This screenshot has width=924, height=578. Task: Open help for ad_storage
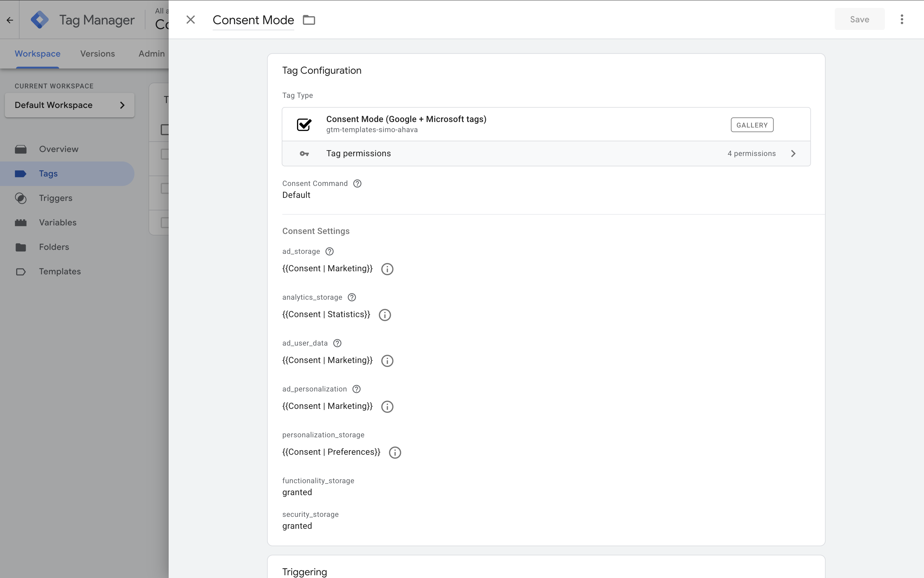click(x=329, y=251)
